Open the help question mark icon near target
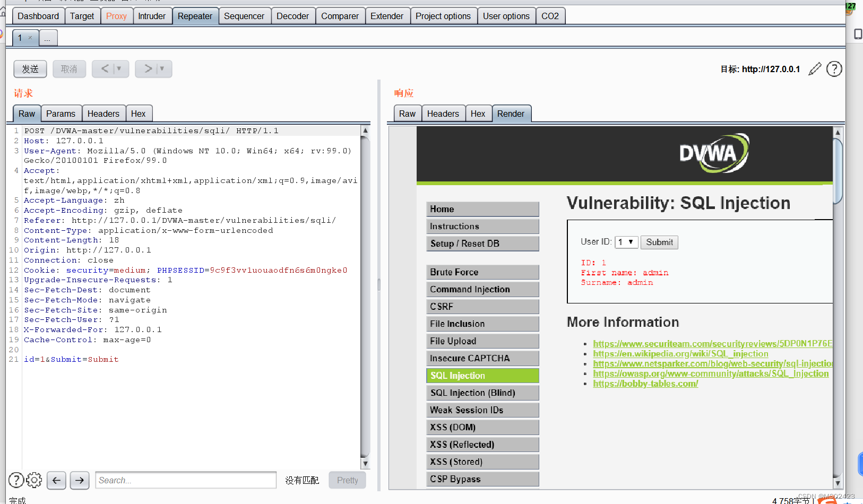 coord(834,69)
